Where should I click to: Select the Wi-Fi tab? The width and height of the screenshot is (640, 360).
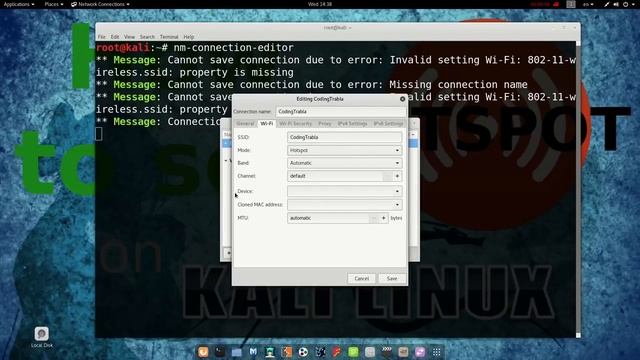click(267, 123)
